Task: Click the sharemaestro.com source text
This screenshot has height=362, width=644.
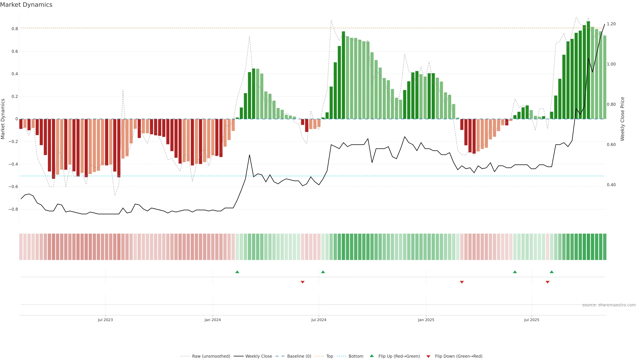Action: pyautogui.click(x=609, y=305)
